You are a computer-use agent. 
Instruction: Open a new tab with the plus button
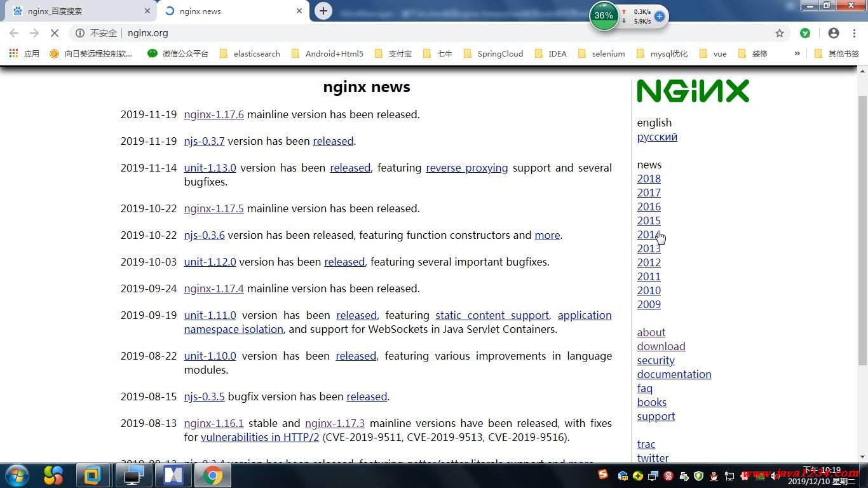tap(323, 11)
